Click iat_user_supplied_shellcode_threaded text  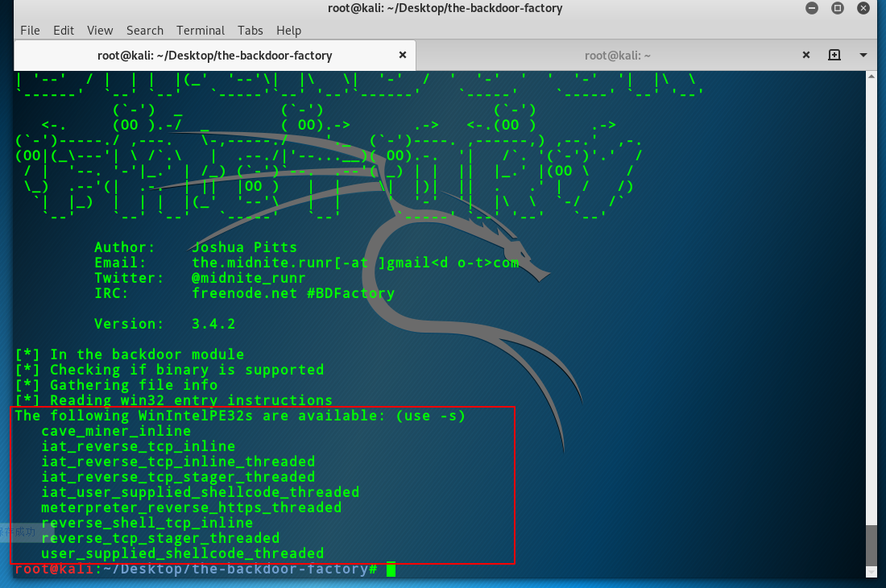point(200,492)
